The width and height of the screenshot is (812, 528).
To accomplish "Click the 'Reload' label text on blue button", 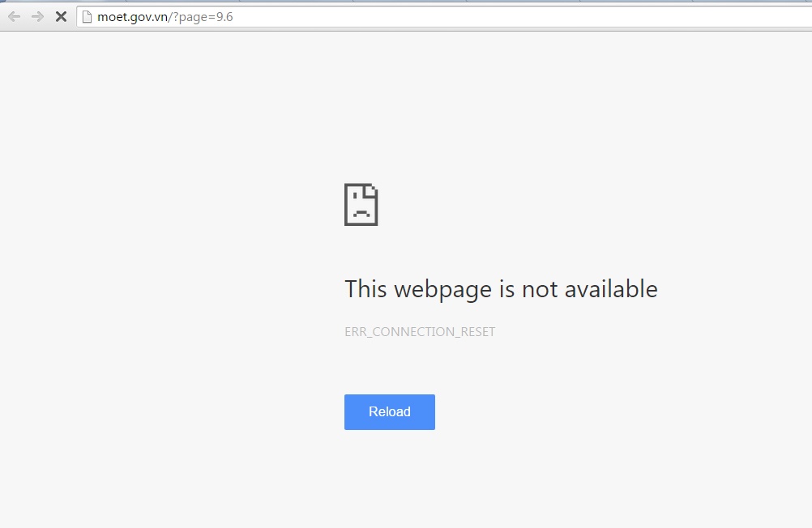I will pyautogui.click(x=390, y=412).
